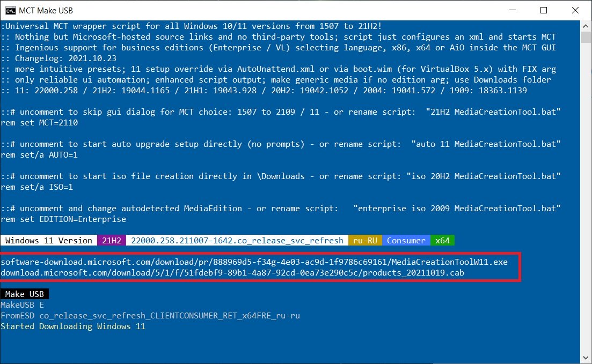The width and height of the screenshot is (592, 364).
Task: Maximize the MCT Make USB window
Action: pyautogui.click(x=543, y=10)
